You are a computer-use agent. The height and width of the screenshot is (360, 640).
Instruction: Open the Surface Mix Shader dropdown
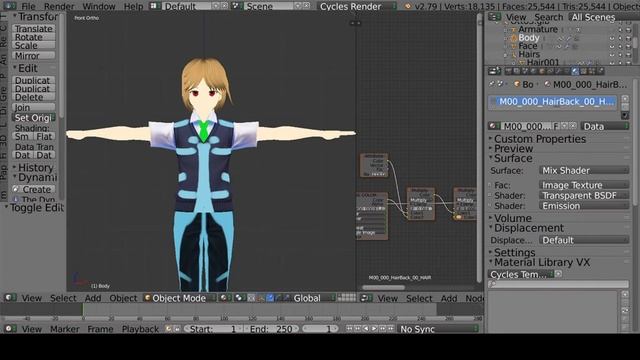(584, 170)
